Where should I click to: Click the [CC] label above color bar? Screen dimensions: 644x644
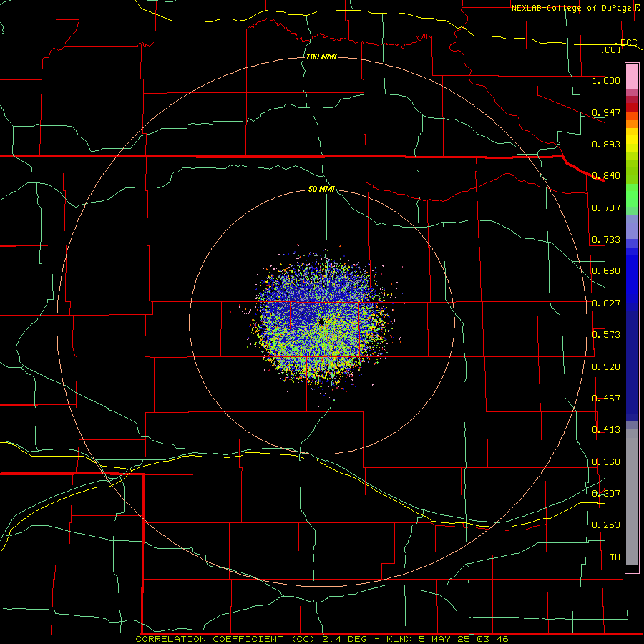[611, 49]
